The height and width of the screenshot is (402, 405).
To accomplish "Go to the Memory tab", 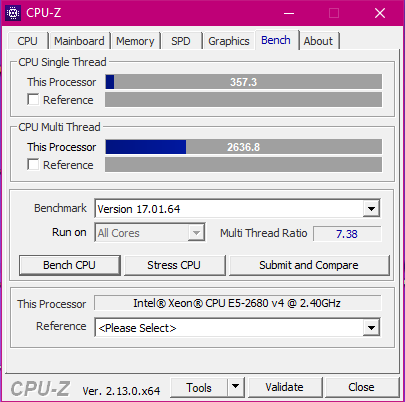I will point(135,41).
